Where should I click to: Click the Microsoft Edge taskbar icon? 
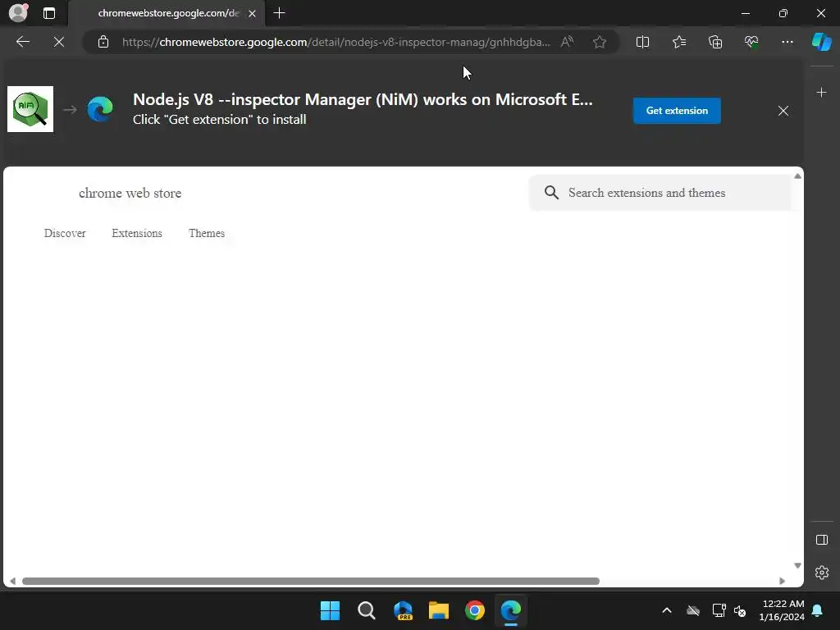point(511,610)
